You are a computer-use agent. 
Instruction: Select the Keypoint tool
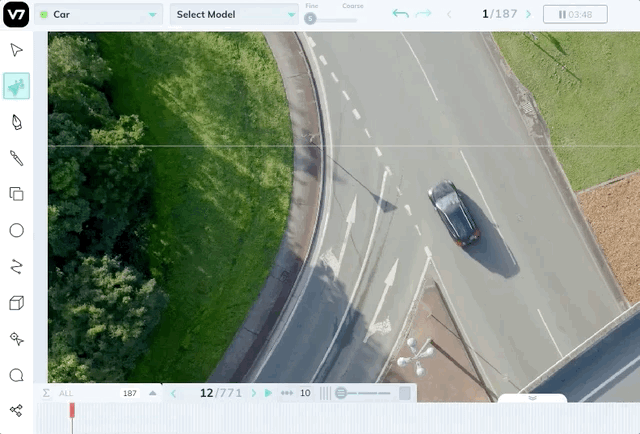tap(16, 339)
